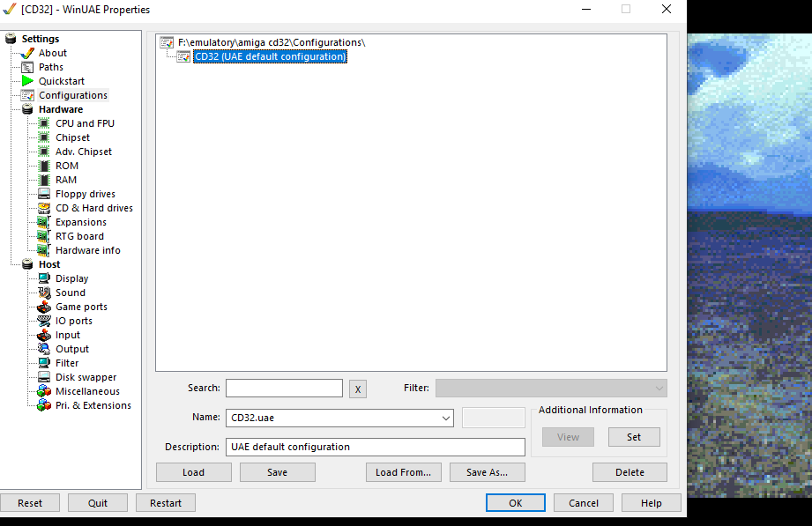Click the Hardware category icon

(x=27, y=109)
